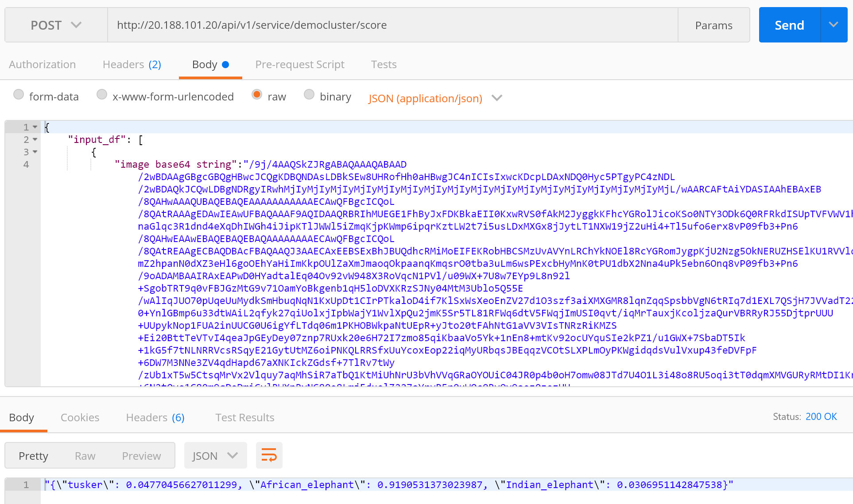Expand JSON (application/json) content type dropdown
The image size is (853, 504).
(x=435, y=98)
